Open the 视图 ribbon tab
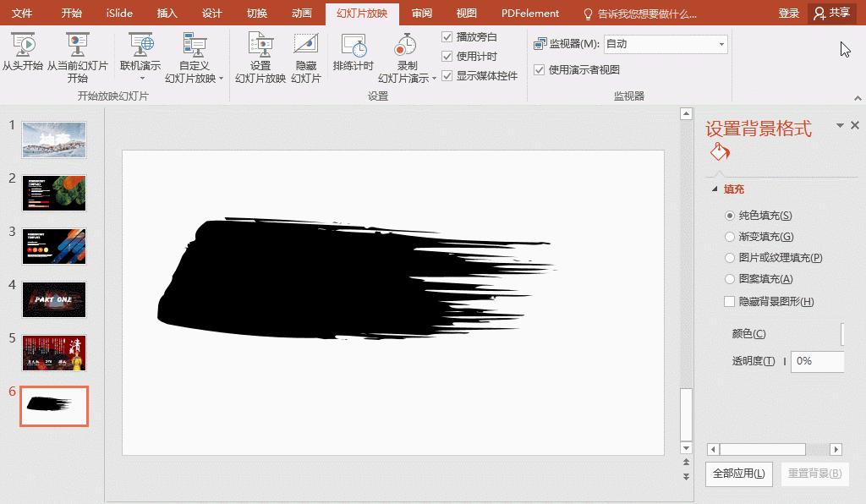 (x=466, y=13)
